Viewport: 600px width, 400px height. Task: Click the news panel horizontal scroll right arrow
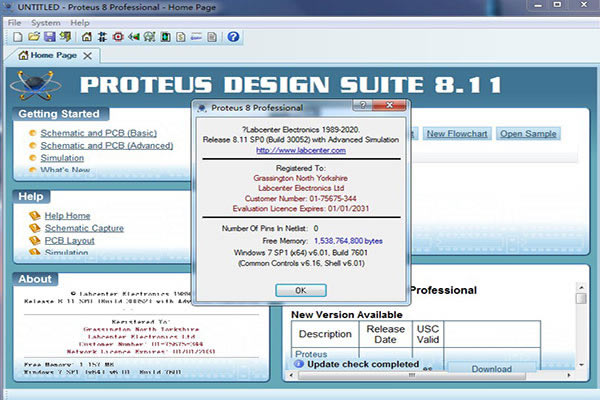pyautogui.click(x=569, y=376)
